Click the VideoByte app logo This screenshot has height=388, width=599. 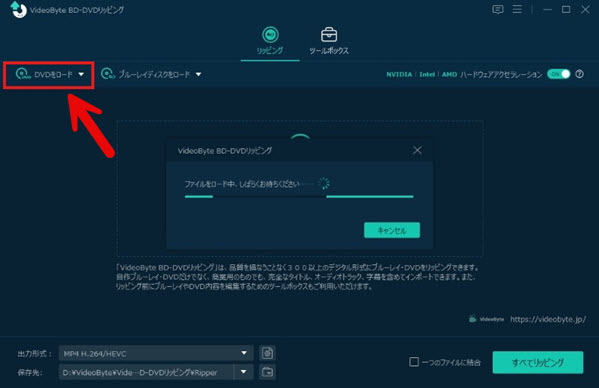click(x=18, y=10)
